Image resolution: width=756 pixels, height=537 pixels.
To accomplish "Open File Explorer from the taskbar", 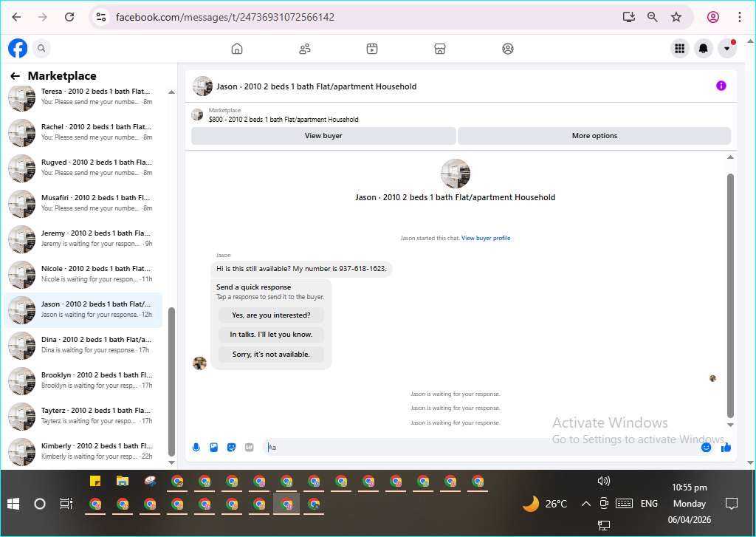I will click(123, 481).
